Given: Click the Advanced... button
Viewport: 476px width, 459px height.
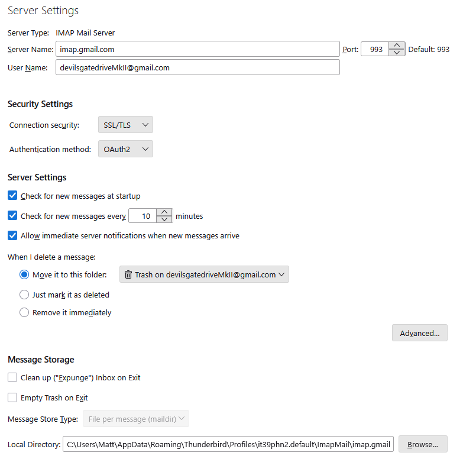Looking at the screenshot, I should (419, 333).
